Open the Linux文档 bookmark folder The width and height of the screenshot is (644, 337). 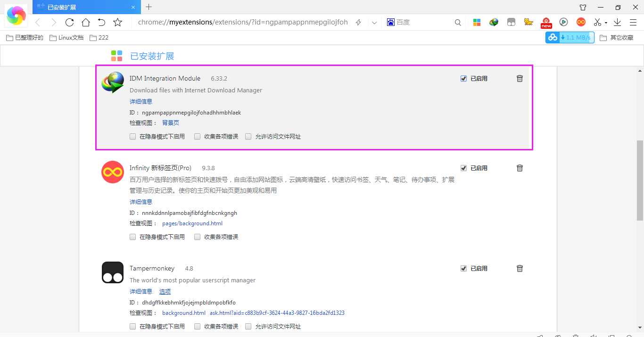click(x=66, y=37)
